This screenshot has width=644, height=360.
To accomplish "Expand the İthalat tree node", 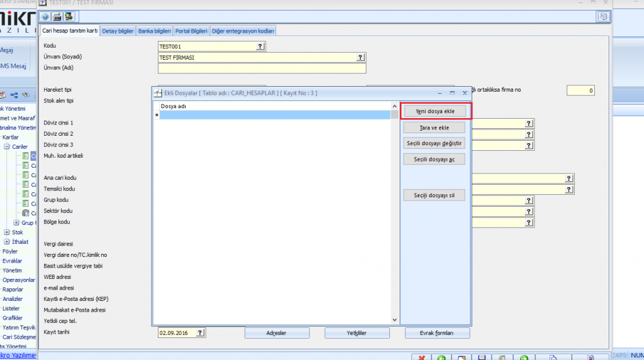I will [x=7, y=242].
